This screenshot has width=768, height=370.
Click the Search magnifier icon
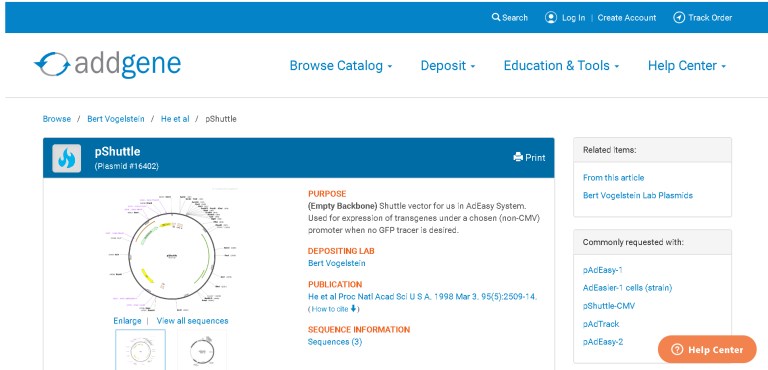496,17
